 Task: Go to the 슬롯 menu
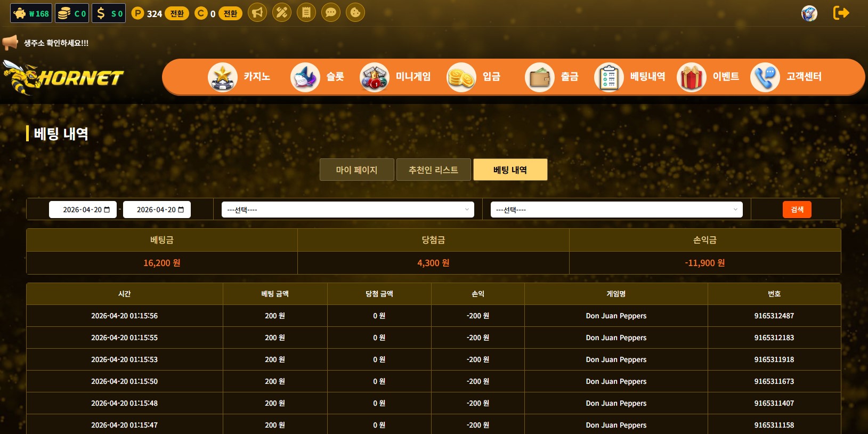pos(318,77)
